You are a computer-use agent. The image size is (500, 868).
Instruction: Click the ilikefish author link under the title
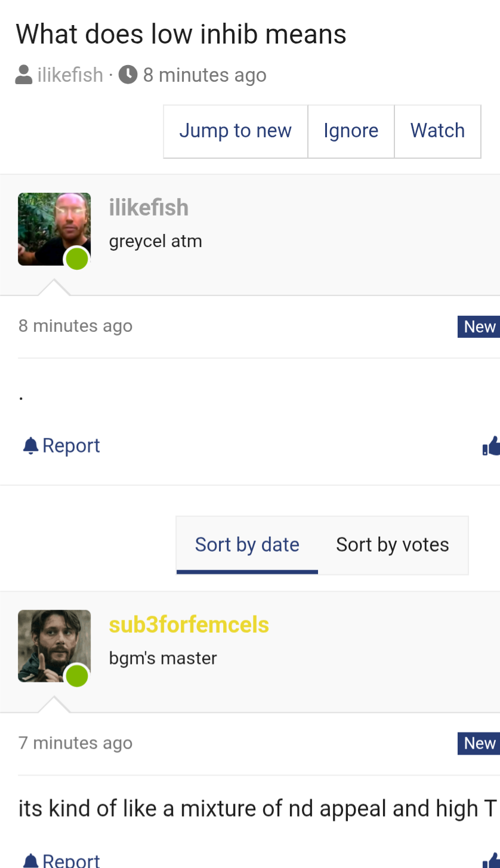(x=70, y=75)
